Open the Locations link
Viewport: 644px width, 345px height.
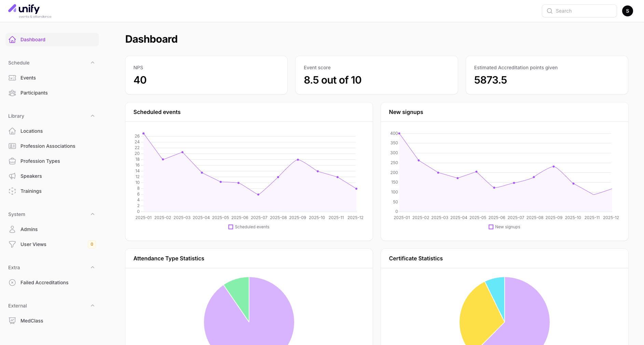point(31,131)
